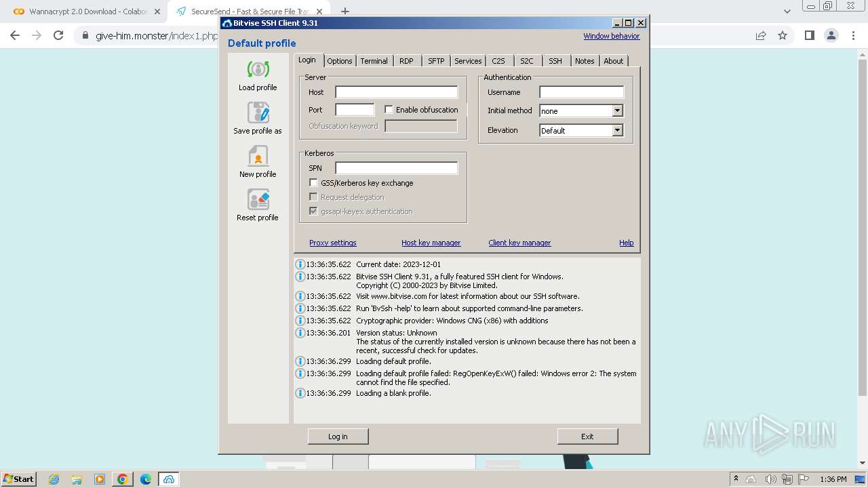
Task: Click taskbar clock showing 1:36 PM
Action: coord(833,479)
